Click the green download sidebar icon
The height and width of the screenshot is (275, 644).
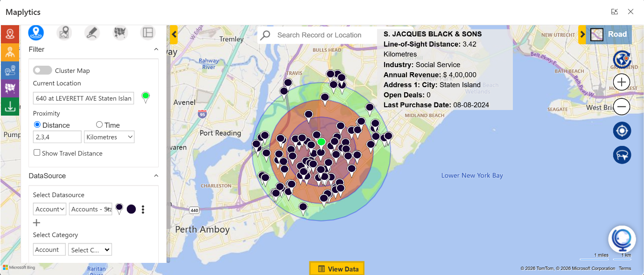pos(10,107)
